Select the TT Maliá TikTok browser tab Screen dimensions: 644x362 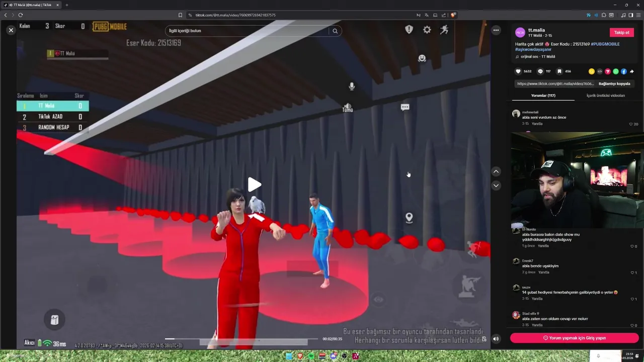point(32,5)
